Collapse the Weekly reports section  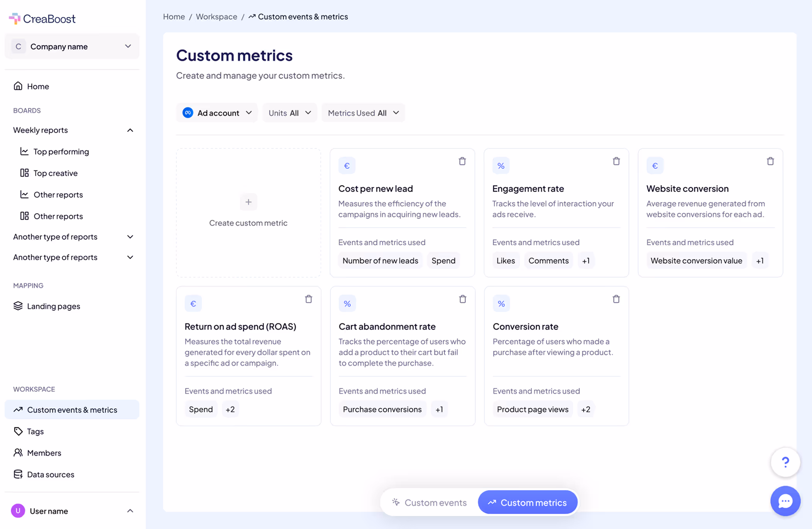click(130, 130)
